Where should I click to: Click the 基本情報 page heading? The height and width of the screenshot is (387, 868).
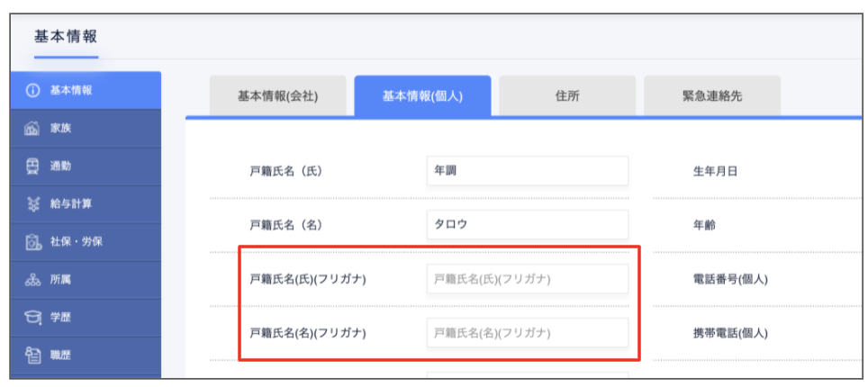66,37
